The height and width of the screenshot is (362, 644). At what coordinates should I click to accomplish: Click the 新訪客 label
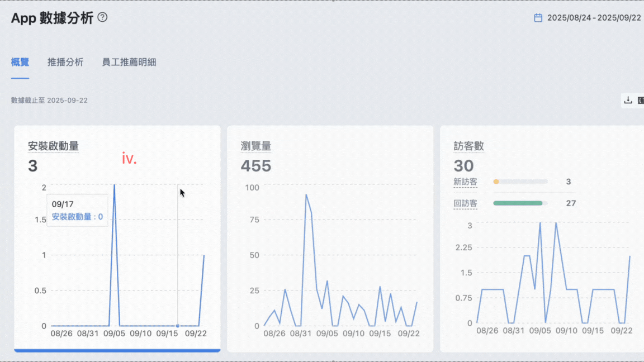465,182
